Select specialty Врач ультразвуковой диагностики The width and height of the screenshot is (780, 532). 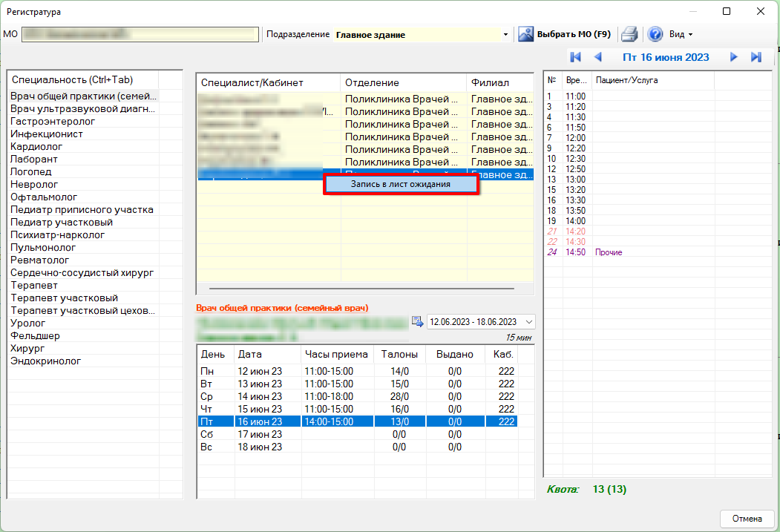[x=84, y=108]
